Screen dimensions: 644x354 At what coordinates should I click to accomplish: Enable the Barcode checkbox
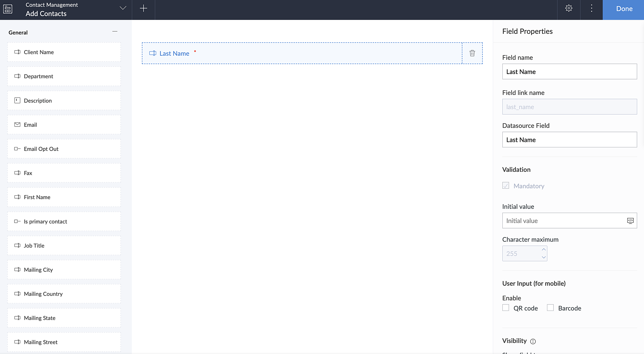pyautogui.click(x=550, y=308)
